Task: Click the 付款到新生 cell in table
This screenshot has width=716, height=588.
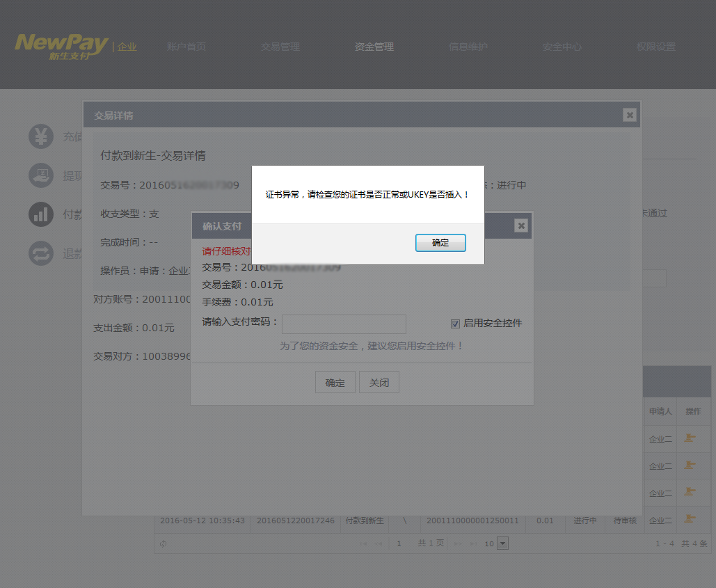Action: point(365,521)
